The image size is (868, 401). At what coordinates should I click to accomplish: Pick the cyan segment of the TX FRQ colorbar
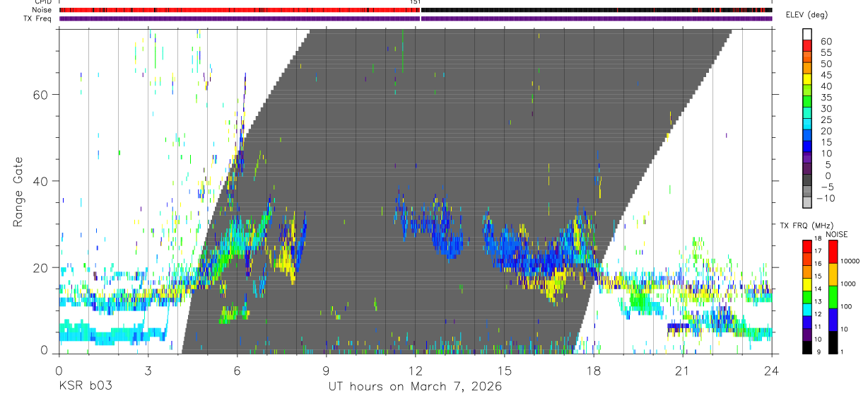coord(807,310)
